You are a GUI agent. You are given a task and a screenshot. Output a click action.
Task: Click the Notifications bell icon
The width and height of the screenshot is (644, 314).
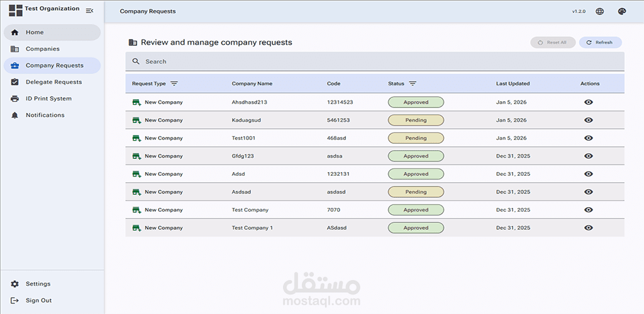tap(14, 115)
